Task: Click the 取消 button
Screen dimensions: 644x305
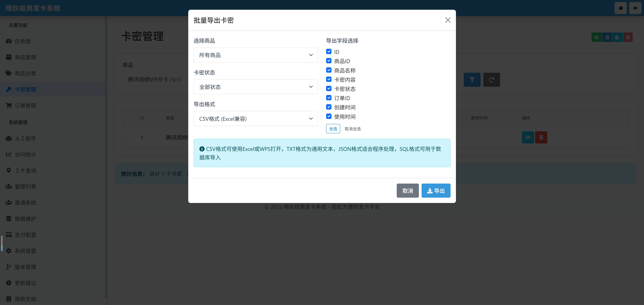Action: (407, 191)
